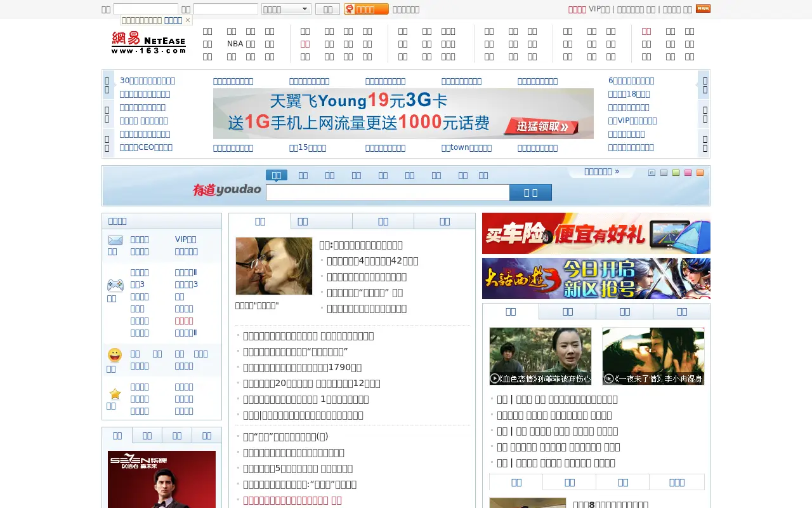Viewport: 812px width, 508px height.
Task: Click the blue Youdao search button
Action: click(x=531, y=192)
